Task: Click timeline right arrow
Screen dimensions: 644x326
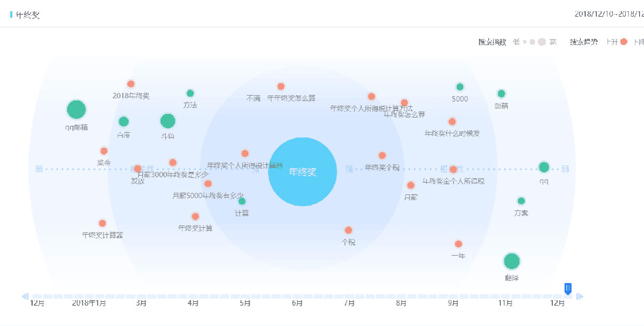Action: 580,296
